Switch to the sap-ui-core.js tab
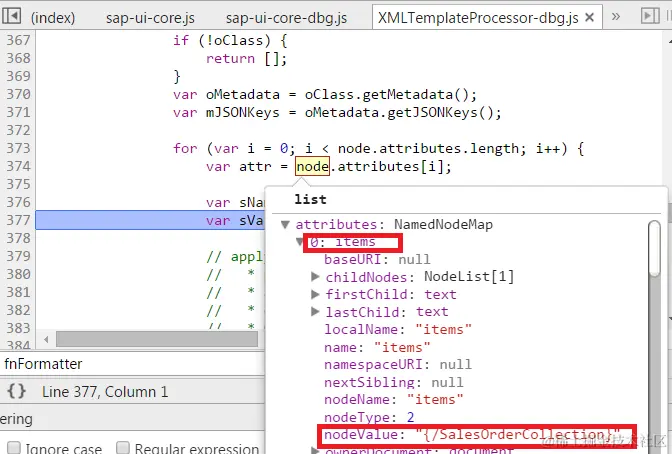 point(150,18)
